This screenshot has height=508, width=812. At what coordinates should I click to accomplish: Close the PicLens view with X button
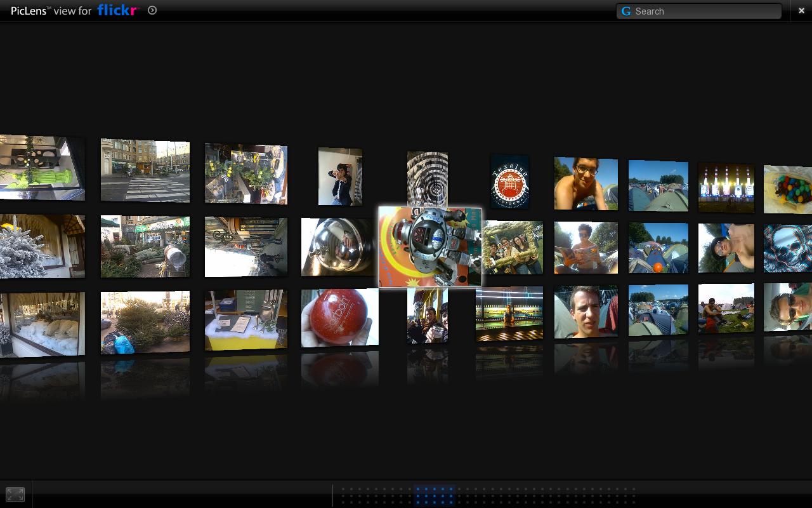tap(801, 11)
